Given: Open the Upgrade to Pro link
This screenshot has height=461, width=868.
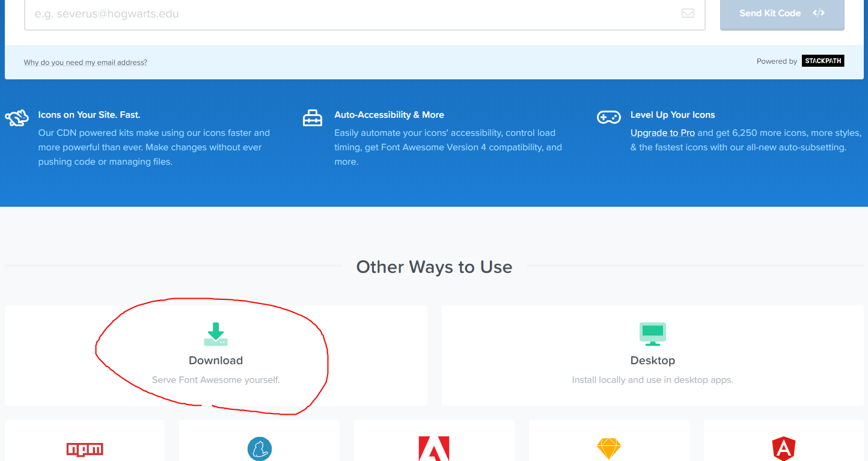Looking at the screenshot, I should click(662, 133).
